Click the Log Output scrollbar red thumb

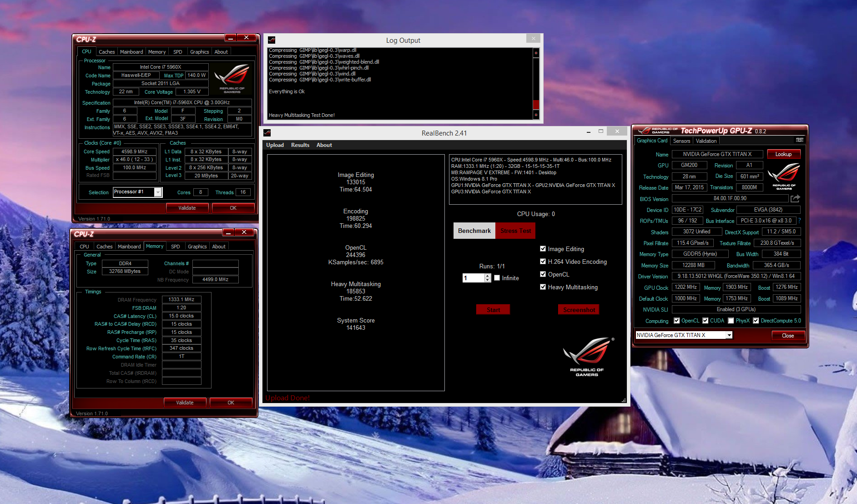click(x=536, y=104)
